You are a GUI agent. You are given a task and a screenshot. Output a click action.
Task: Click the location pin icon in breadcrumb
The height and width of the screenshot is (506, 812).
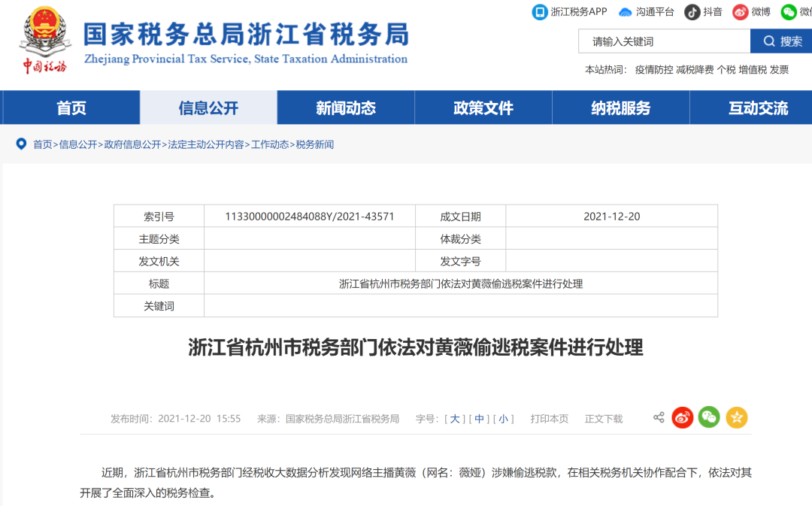point(20,144)
